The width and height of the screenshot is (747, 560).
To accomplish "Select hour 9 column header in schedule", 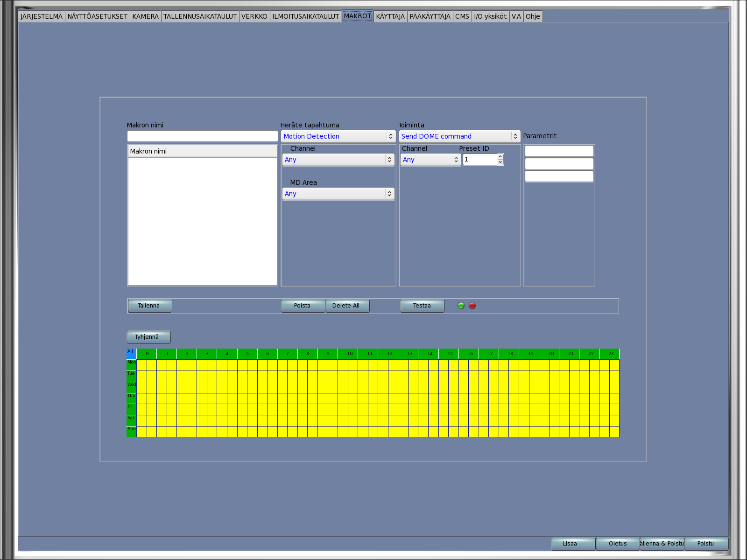I will (x=328, y=354).
